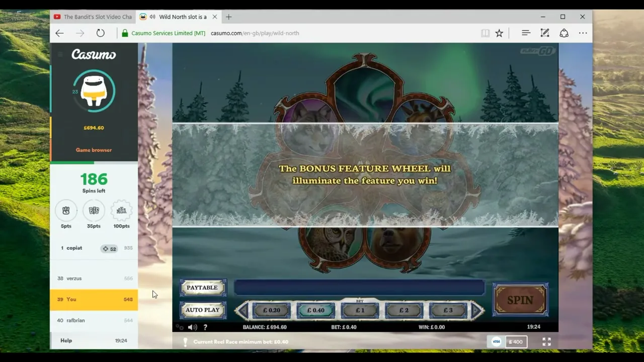Open game help question mark

click(x=205, y=327)
